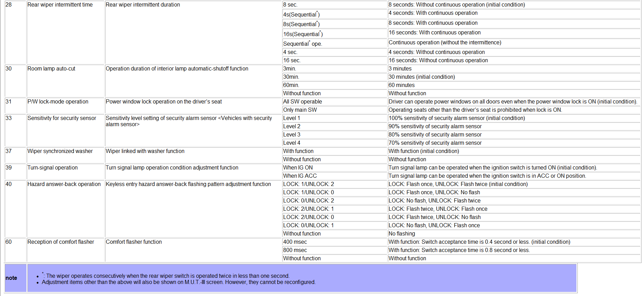Select 'LOCK: 0/UNLOCK: 2' option
Viewport: 644px width, 296px height.
[x=335, y=201]
